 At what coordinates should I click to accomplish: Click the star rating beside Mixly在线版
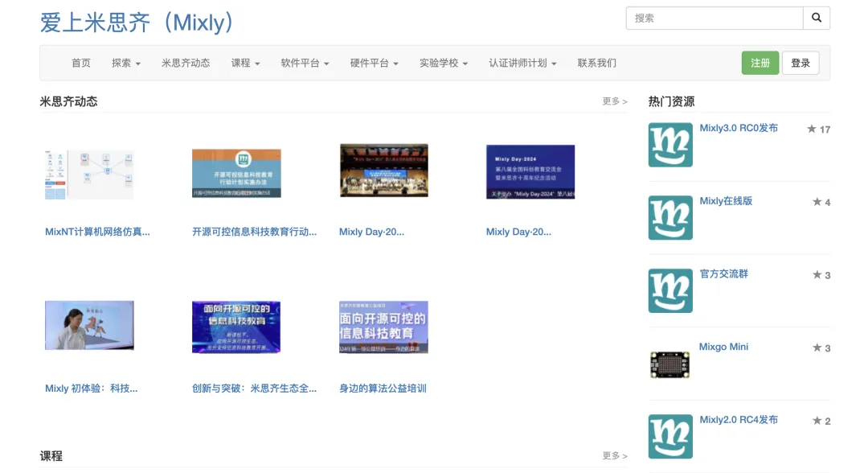821,202
